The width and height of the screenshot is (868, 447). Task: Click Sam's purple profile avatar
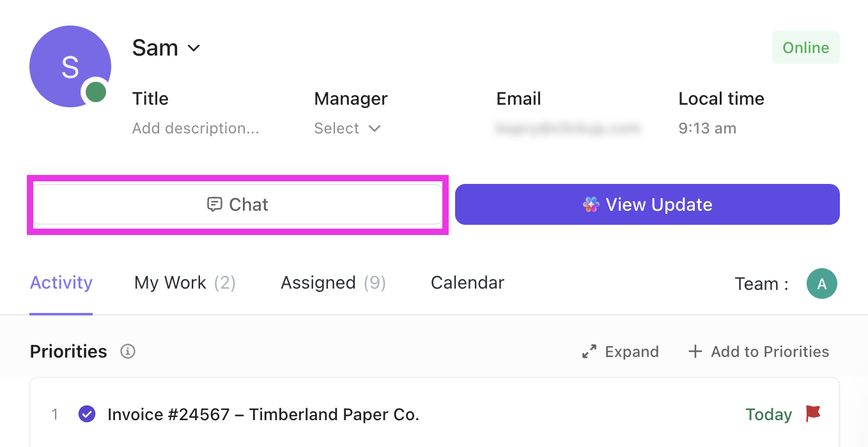pyautogui.click(x=70, y=66)
